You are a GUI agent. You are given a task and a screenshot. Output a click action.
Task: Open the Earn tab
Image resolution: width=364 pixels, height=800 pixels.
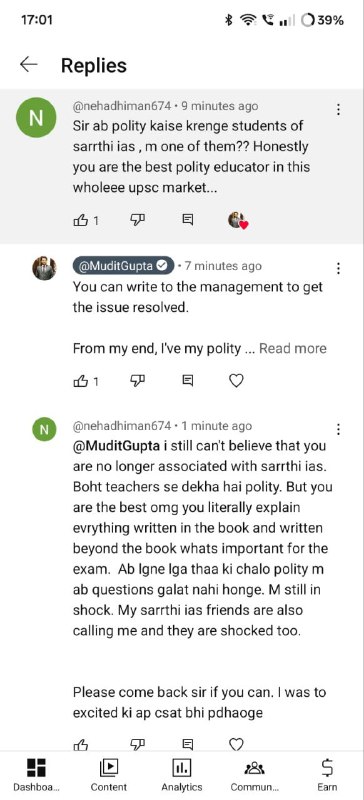coord(327,774)
